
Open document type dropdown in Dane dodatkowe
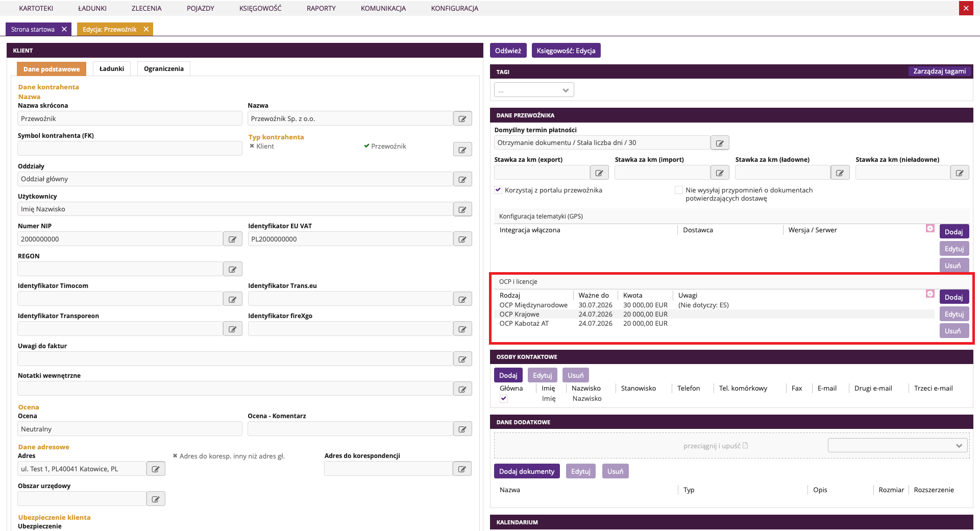(x=898, y=445)
